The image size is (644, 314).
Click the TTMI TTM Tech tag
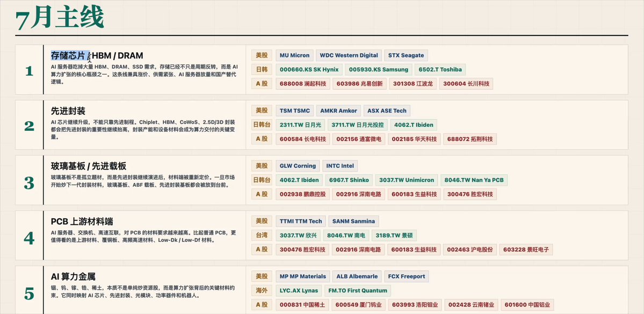[301, 221]
